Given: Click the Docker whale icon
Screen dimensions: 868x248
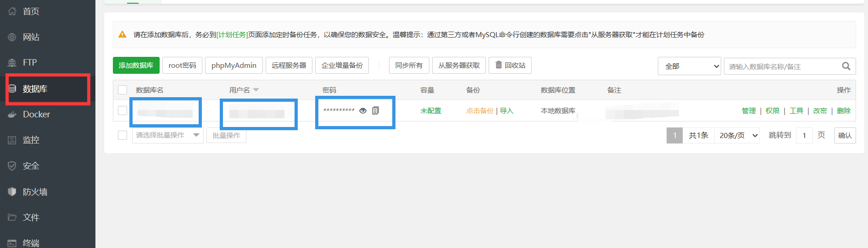Looking at the screenshot, I should [12, 114].
